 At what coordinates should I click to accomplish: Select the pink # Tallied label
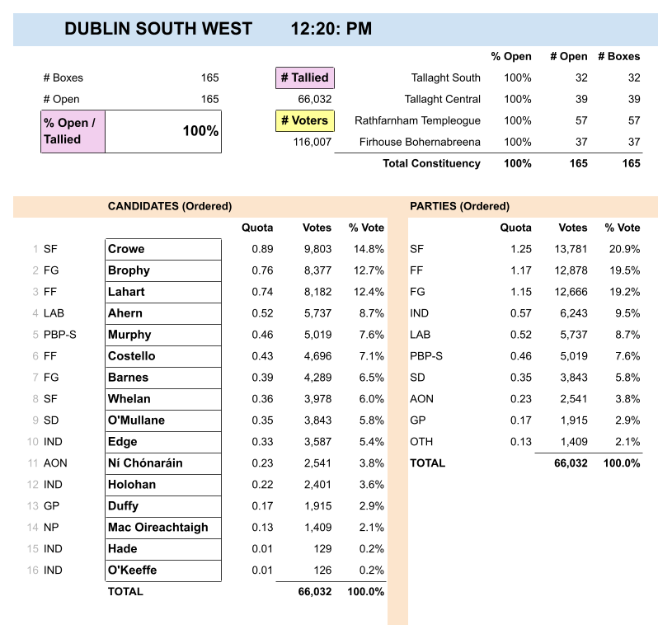point(305,77)
